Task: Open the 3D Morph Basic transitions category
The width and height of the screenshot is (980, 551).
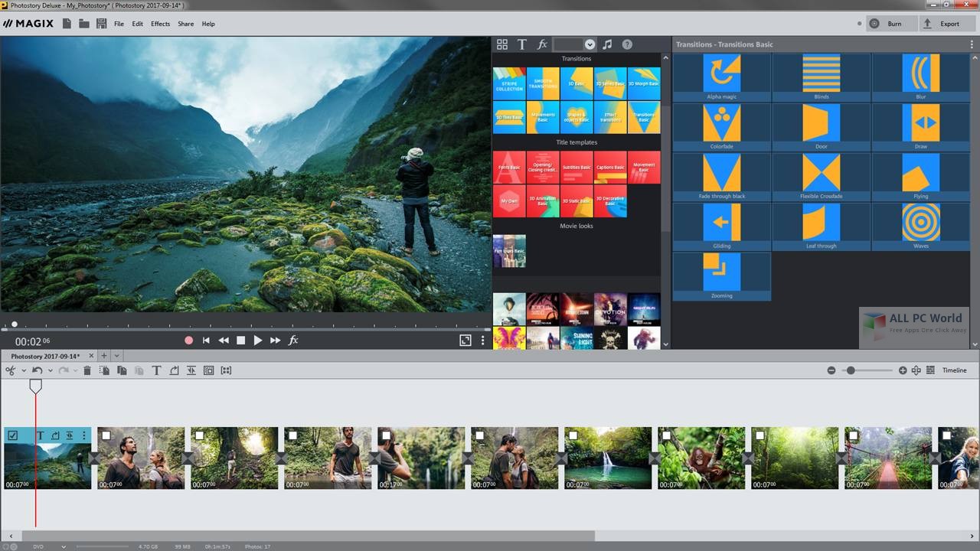Action: coord(644,83)
